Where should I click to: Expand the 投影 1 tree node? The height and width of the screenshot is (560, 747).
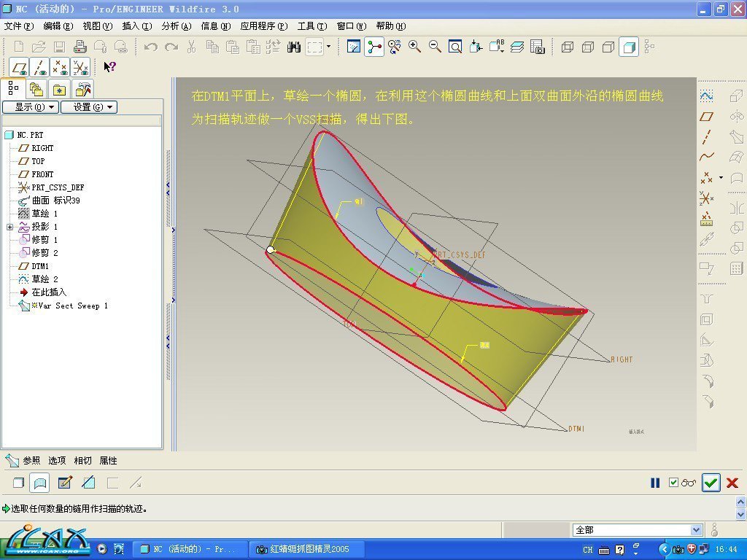pos(9,227)
